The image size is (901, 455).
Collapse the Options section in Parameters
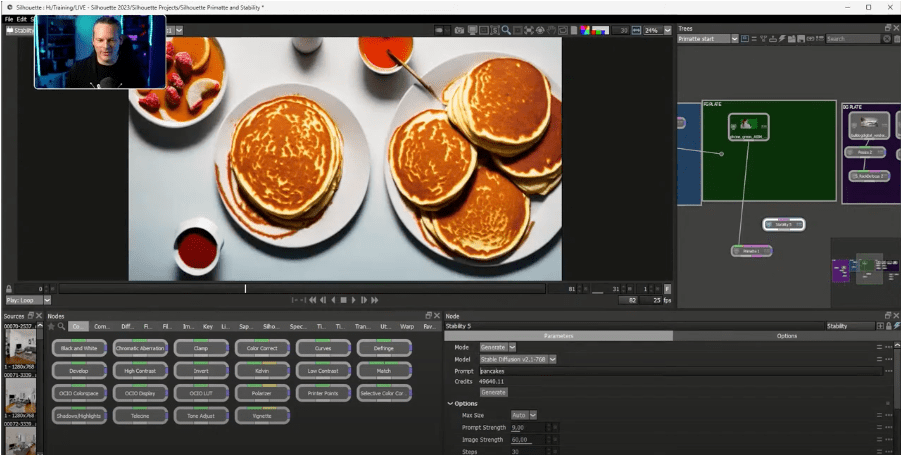[450, 403]
